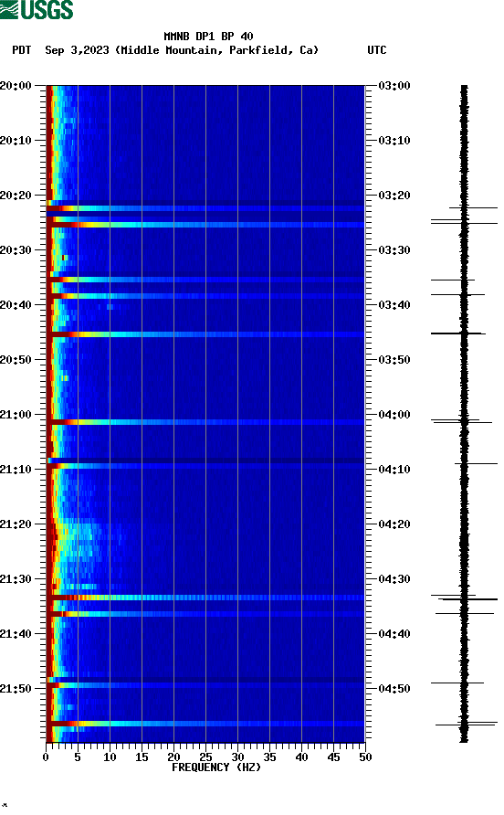Click the '21:10' PDT time label
The width and height of the screenshot is (504, 815).
[16, 470]
